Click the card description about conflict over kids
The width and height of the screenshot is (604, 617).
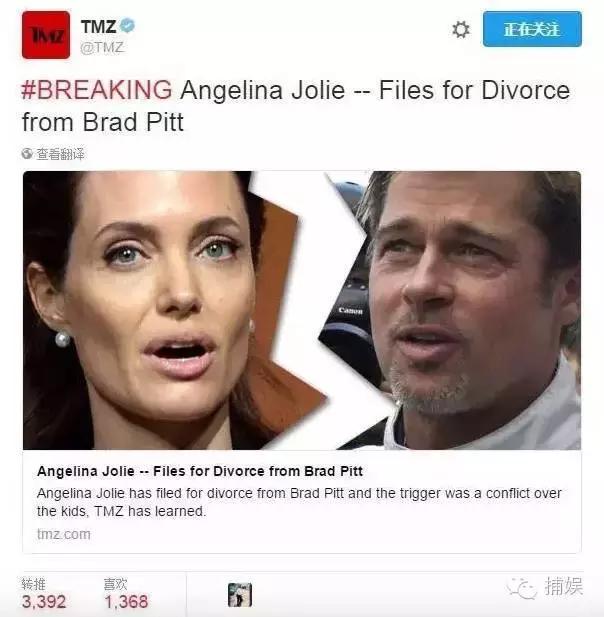point(299,502)
